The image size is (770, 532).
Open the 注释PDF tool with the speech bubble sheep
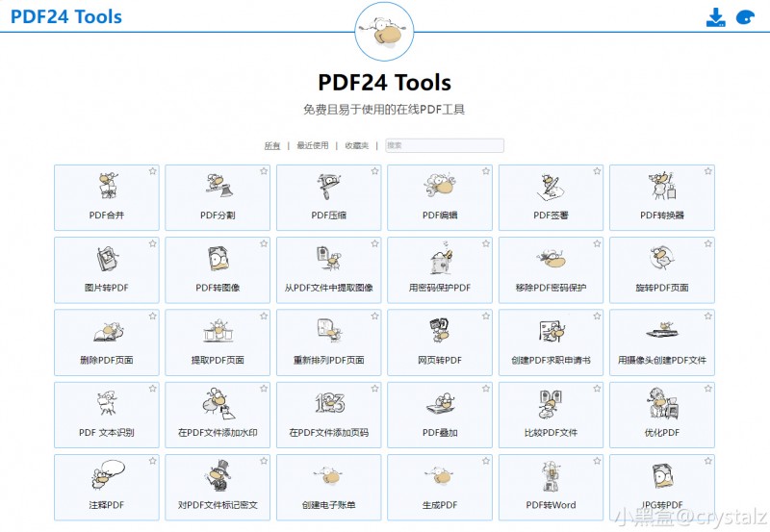[x=107, y=488]
